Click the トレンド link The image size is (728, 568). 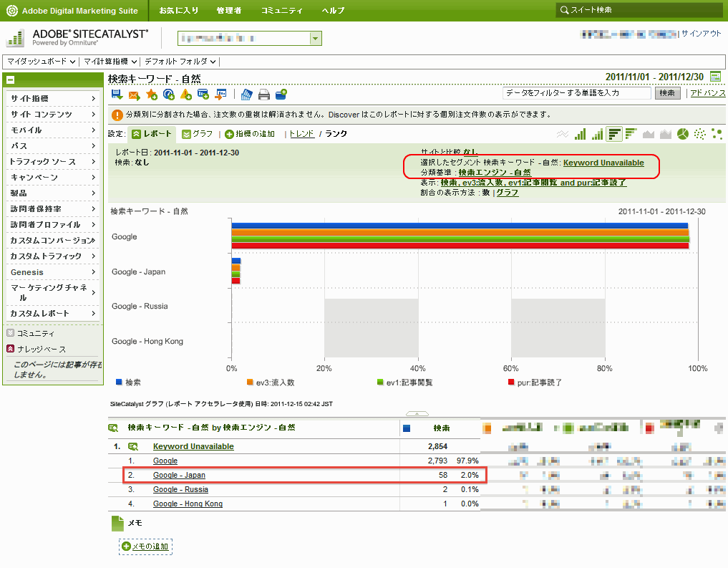click(302, 134)
